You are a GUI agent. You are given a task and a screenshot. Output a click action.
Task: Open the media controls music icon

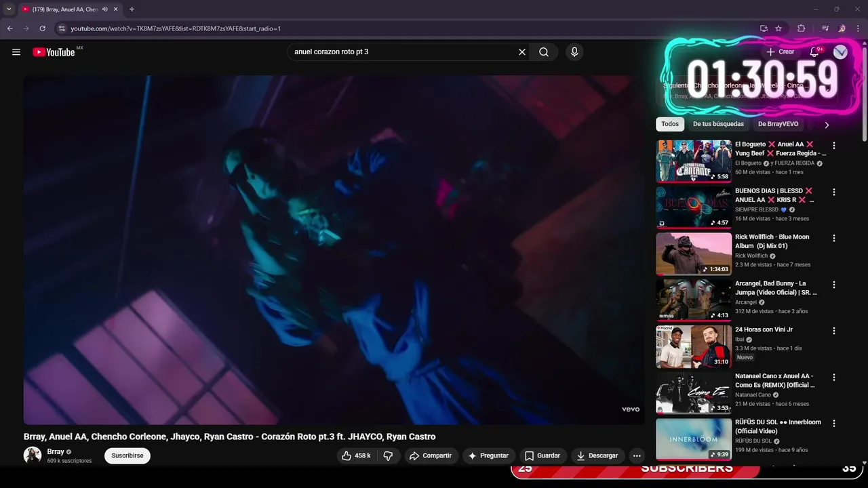[x=825, y=28]
